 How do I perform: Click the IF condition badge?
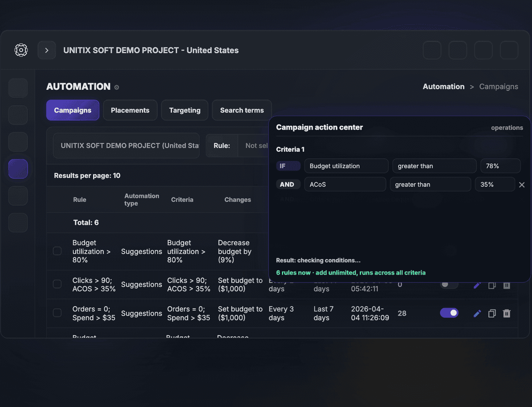[288, 166]
